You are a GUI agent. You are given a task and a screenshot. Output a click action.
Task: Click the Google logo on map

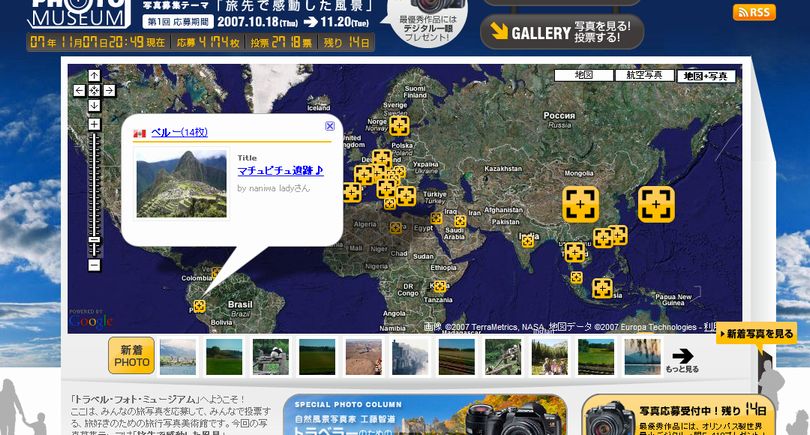coord(91,320)
